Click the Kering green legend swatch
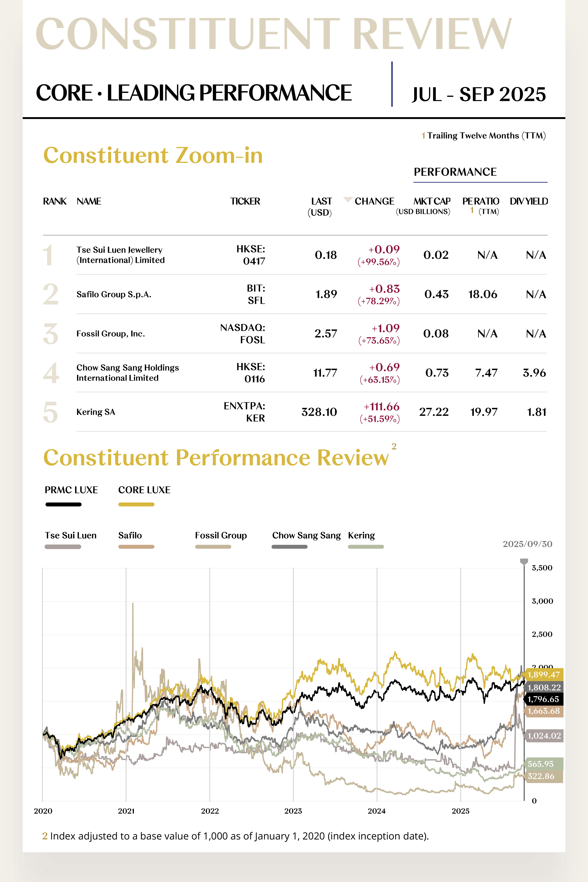The width and height of the screenshot is (588, 882). pyautogui.click(x=366, y=547)
